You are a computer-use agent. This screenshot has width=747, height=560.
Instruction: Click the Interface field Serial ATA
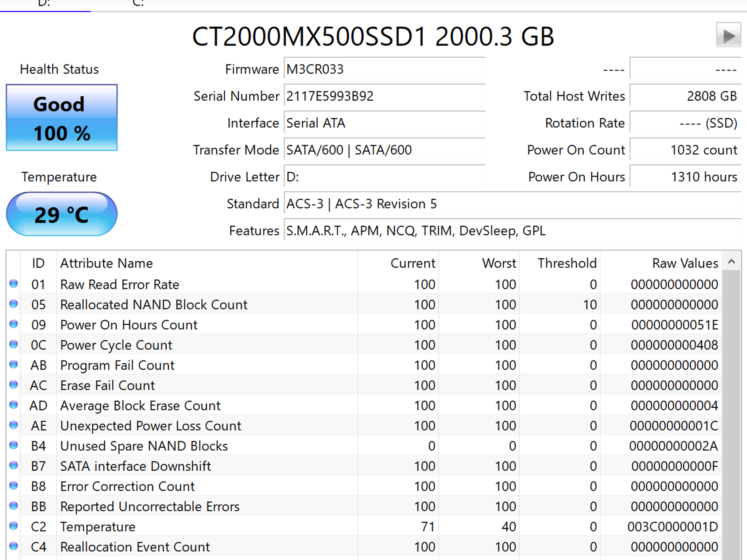tap(385, 123)
